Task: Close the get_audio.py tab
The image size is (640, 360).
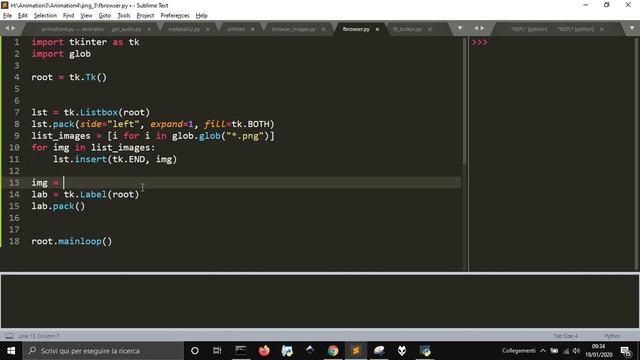Action: (x=149, y=29)
